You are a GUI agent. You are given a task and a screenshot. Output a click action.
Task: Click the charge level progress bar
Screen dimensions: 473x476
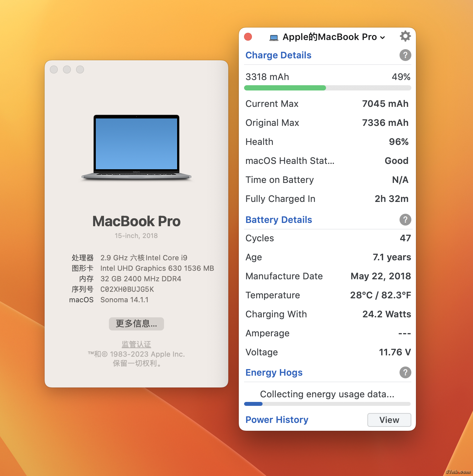point(328,88)
